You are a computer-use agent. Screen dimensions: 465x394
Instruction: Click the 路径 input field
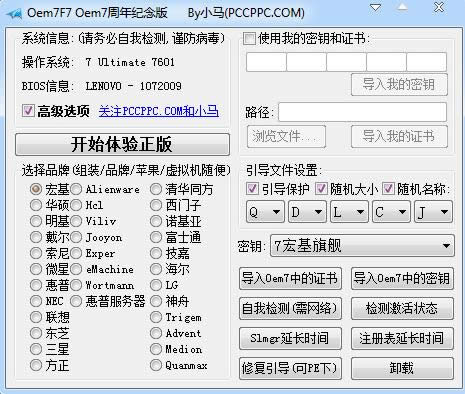point(362,112)
